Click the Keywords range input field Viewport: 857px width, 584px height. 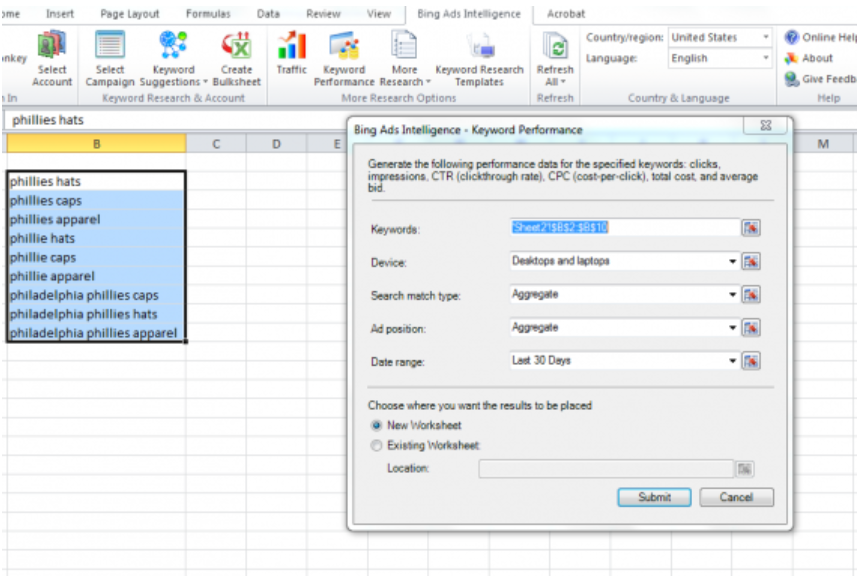(x=622, y=228)
